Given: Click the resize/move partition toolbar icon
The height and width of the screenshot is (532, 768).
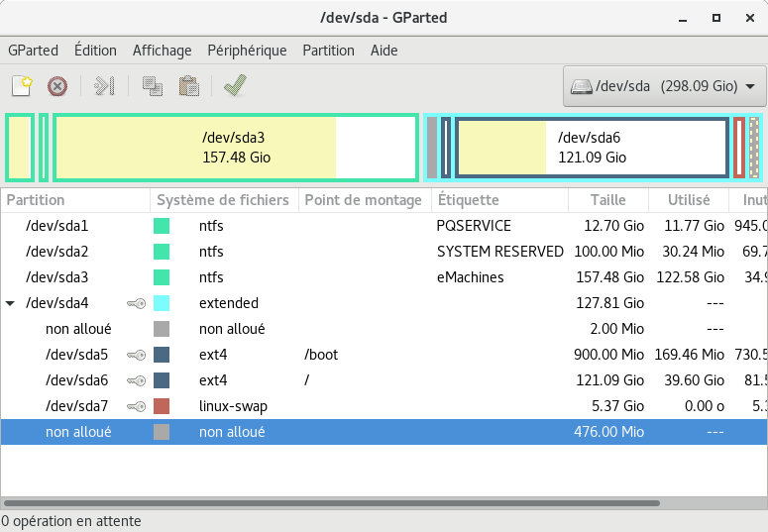Looking at the screenshot, I should (x=104, y=86).
